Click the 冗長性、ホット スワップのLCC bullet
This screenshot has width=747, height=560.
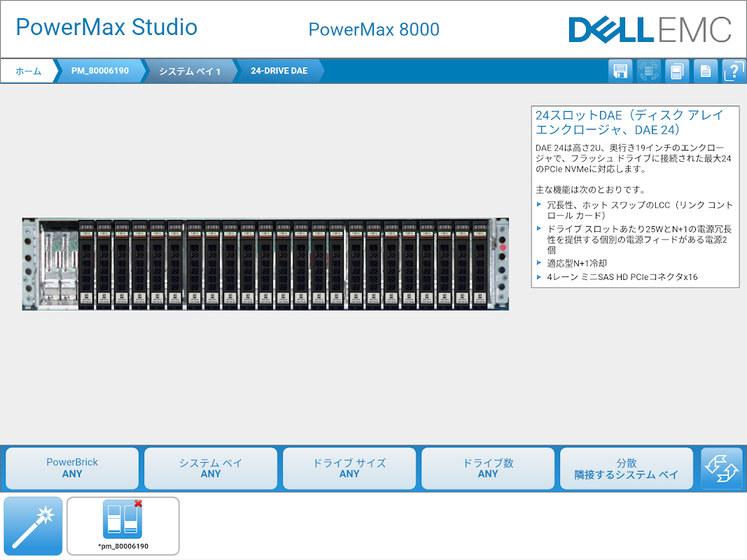(640, 210)
